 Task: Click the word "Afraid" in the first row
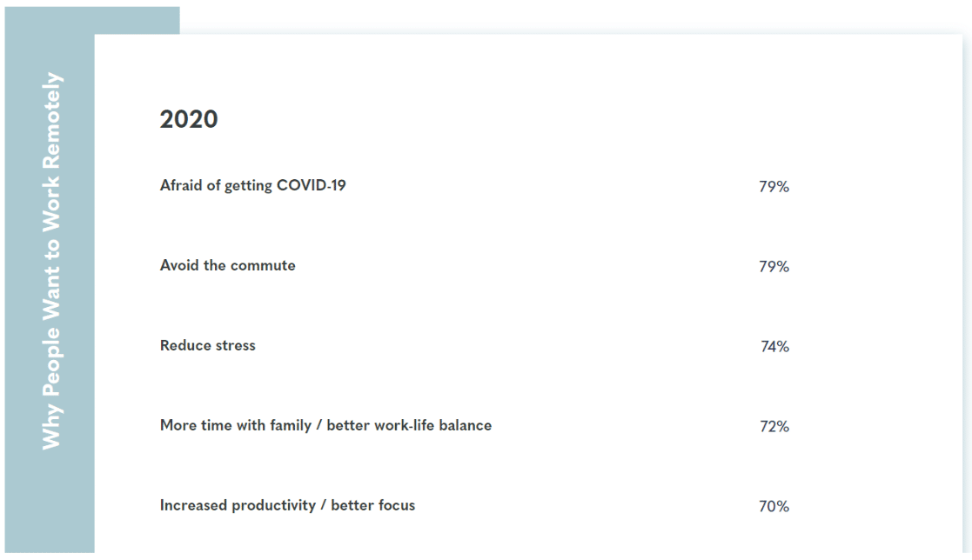point(181,185)
